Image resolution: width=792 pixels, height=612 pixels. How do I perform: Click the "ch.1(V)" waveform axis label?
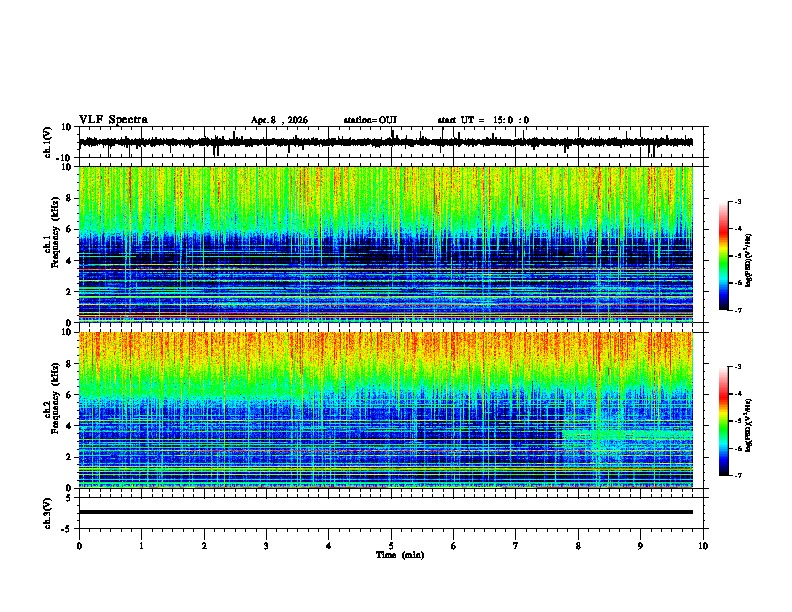click(x=48, y=142)
